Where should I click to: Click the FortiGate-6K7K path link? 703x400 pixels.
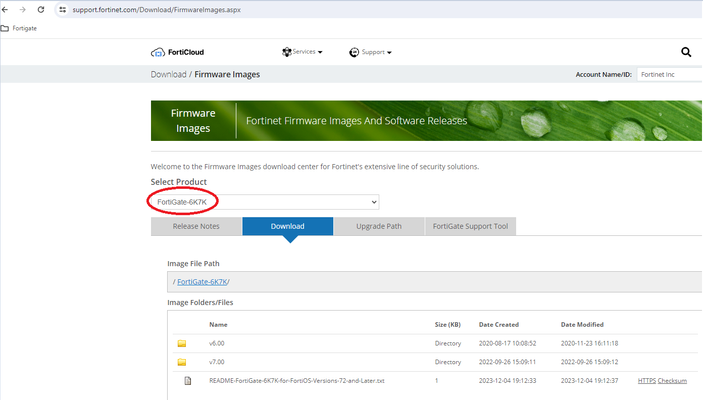pos(202,282)
